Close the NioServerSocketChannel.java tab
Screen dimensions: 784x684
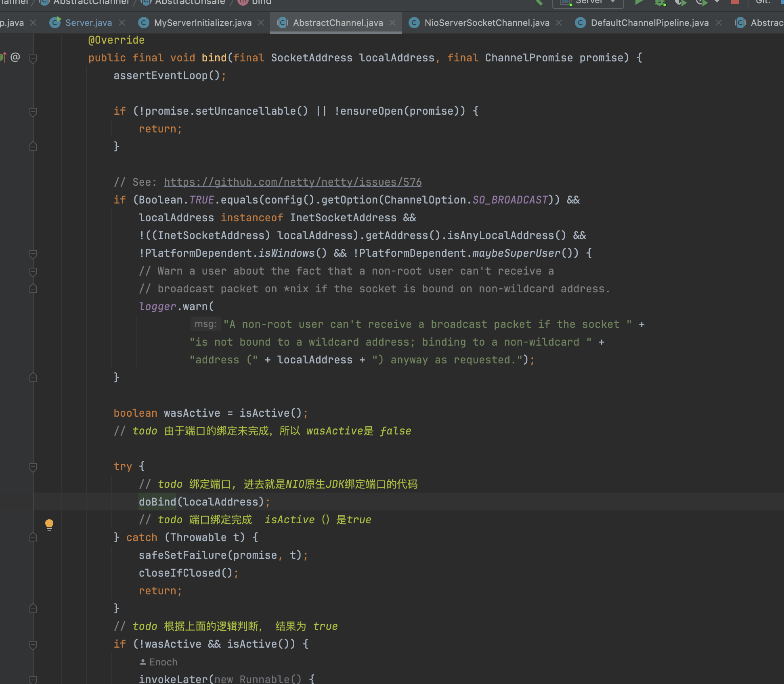pyautogui.click(x=559, y=23)
